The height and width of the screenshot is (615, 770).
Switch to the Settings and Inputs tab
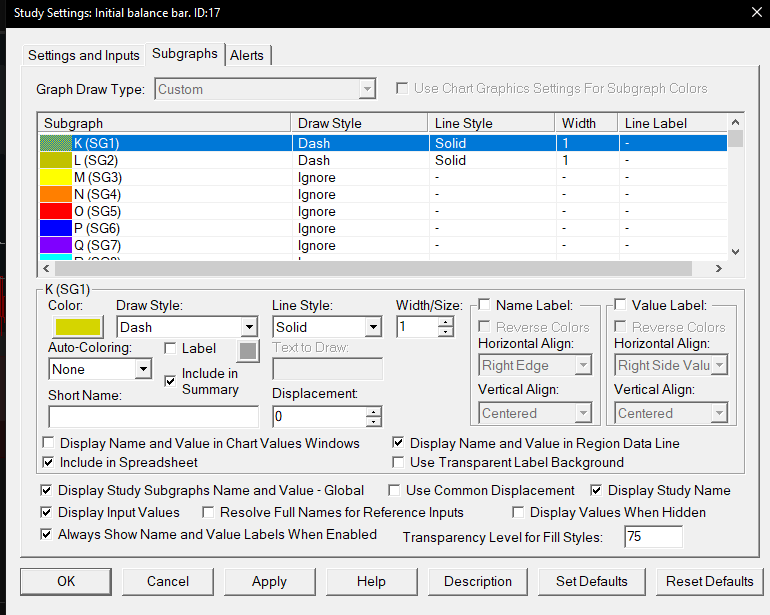click(84, 55)
